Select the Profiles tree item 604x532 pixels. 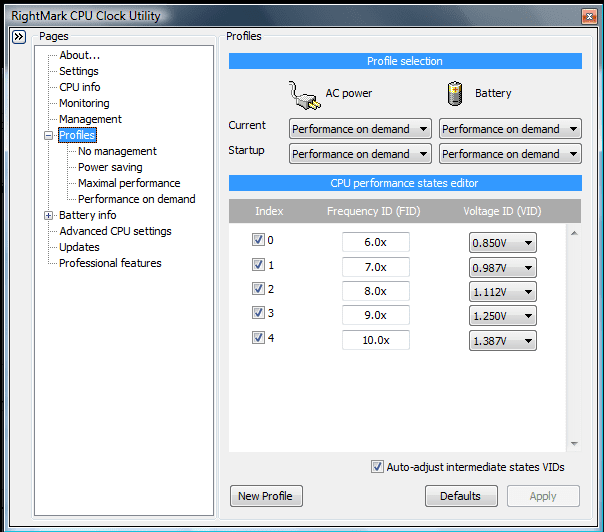click(77, 135)
